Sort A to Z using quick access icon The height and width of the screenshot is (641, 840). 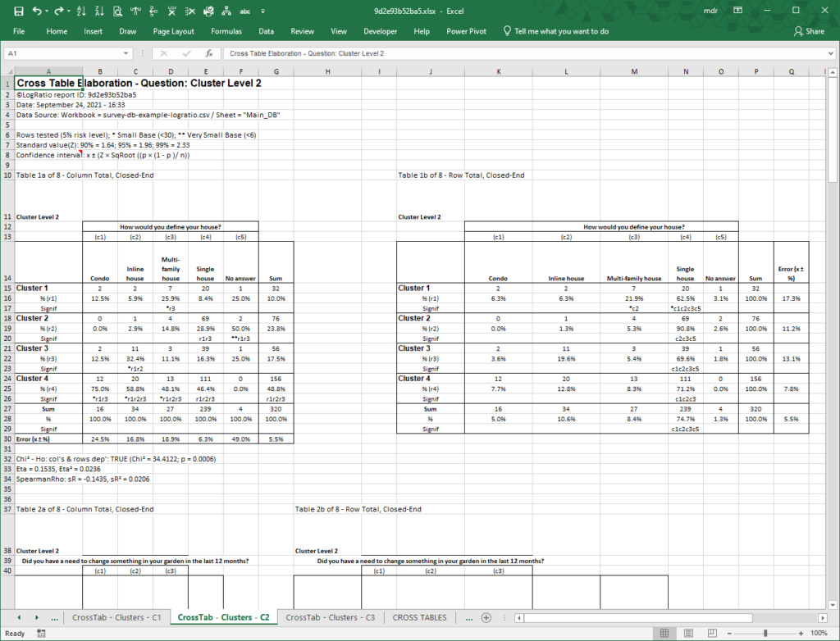point(81,11)
